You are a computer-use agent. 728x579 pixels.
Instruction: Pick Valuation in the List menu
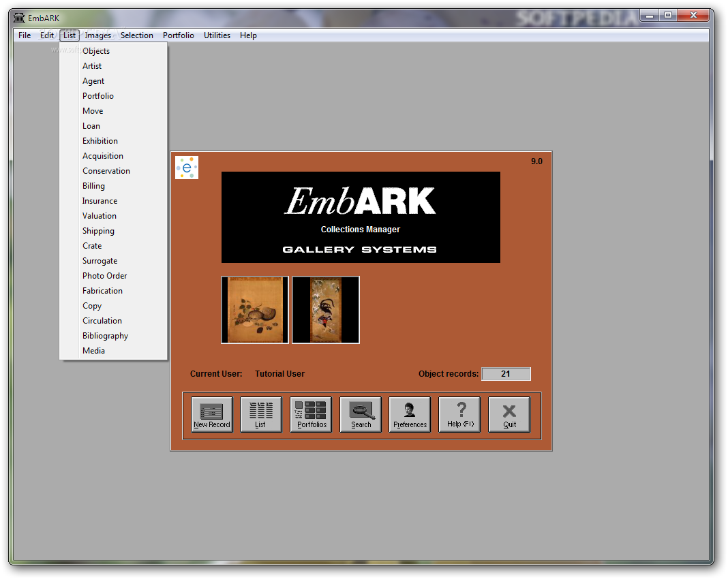click(x=113, y=216)
